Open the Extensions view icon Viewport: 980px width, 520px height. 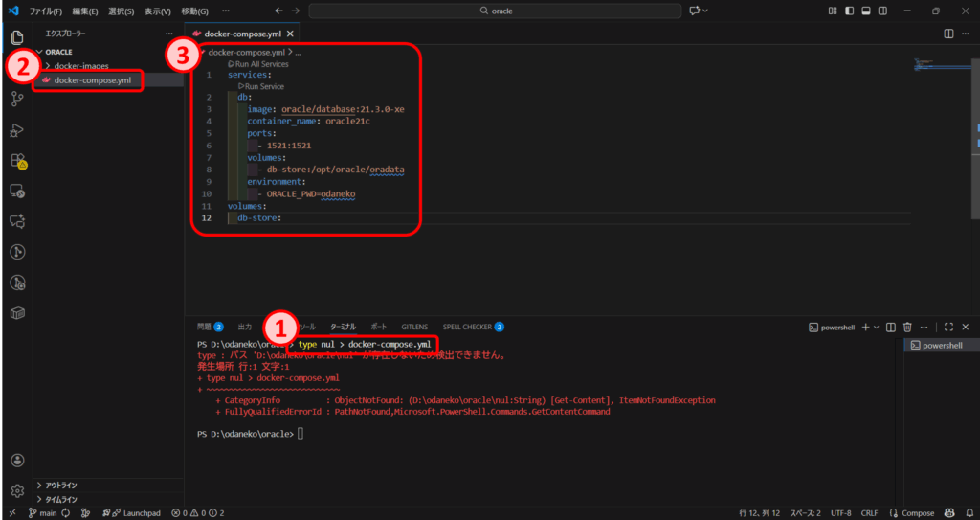point(17,160)
